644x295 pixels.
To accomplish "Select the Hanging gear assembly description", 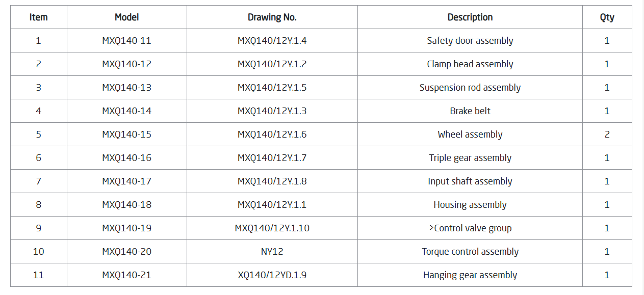I will pyautogui.click(x=470, y=275).
